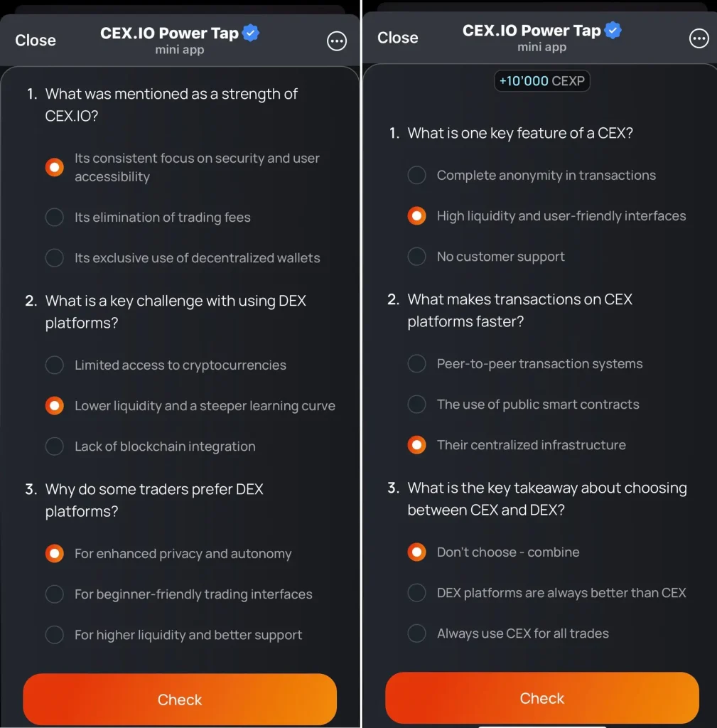Select "Complete anonymity in transactions" answer
Viewport: 717px width, 728px height.
417,176
